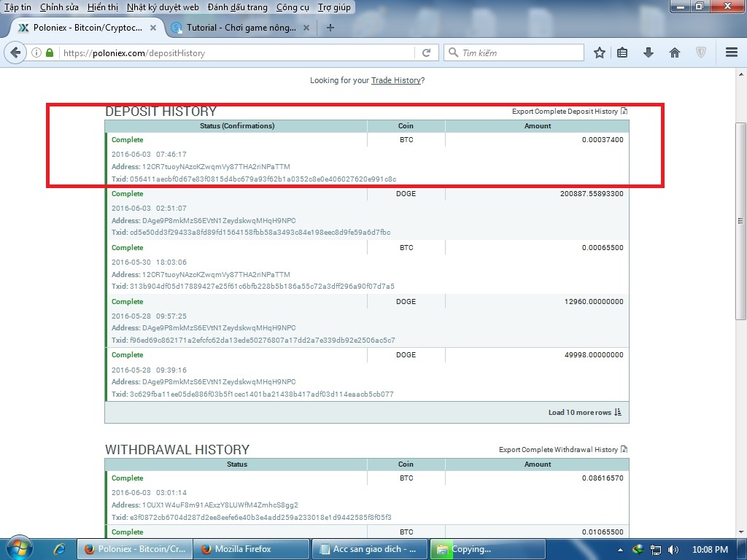Click the URL address field

click(237, 52)
